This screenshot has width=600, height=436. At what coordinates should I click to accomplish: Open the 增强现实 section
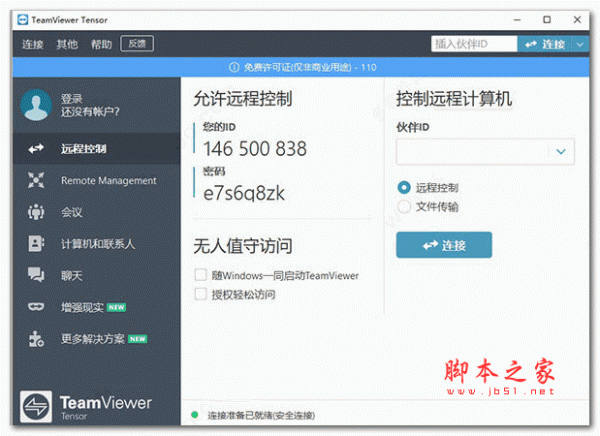click(97, 307)
